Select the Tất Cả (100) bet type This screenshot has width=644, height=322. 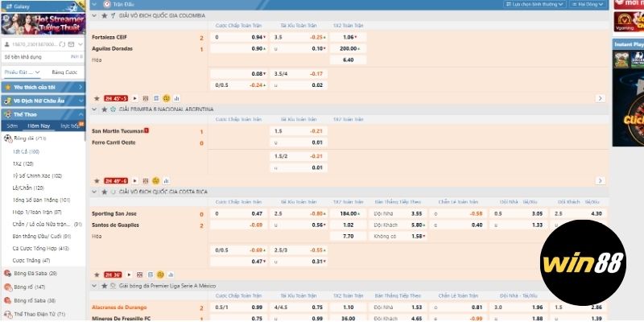pos(27,151)
